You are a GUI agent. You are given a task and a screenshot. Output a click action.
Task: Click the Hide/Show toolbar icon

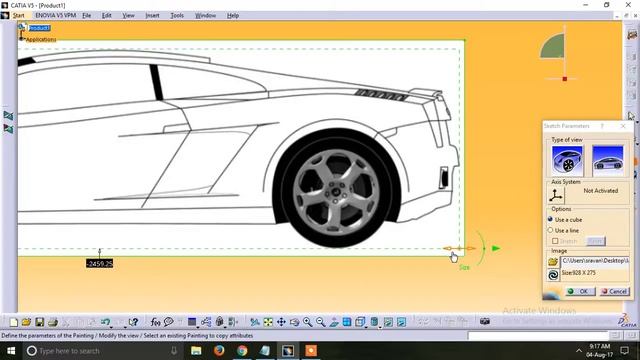point(388,322)
